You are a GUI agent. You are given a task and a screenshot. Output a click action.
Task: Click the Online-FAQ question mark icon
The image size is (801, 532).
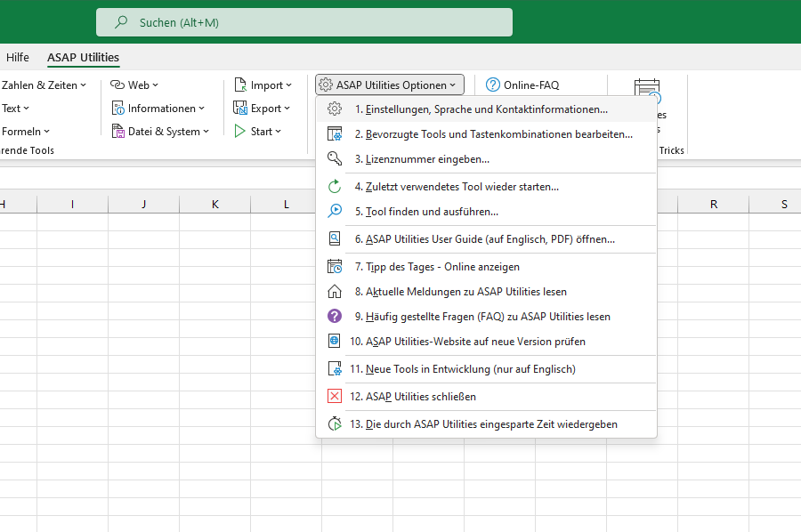[x=493, y=85]
